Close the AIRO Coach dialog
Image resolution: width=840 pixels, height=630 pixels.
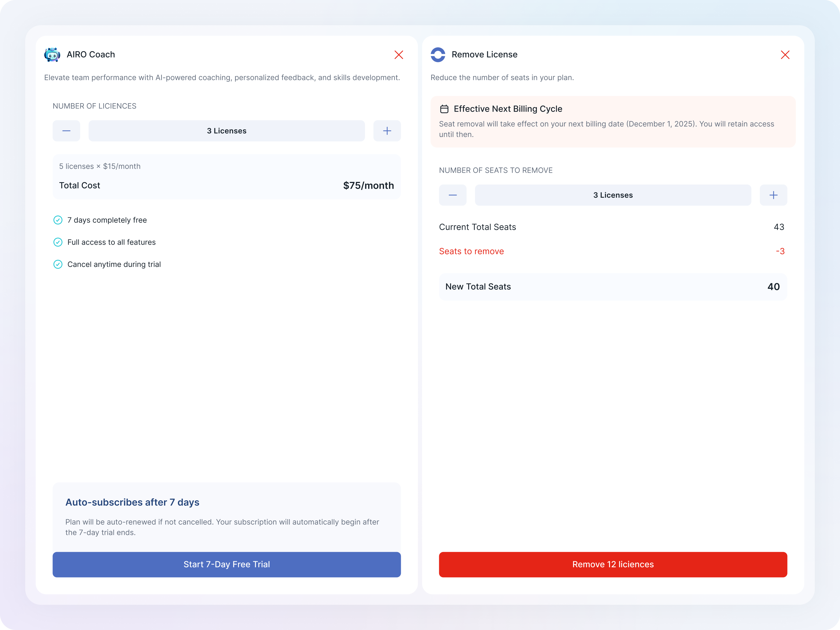point(398,55)
